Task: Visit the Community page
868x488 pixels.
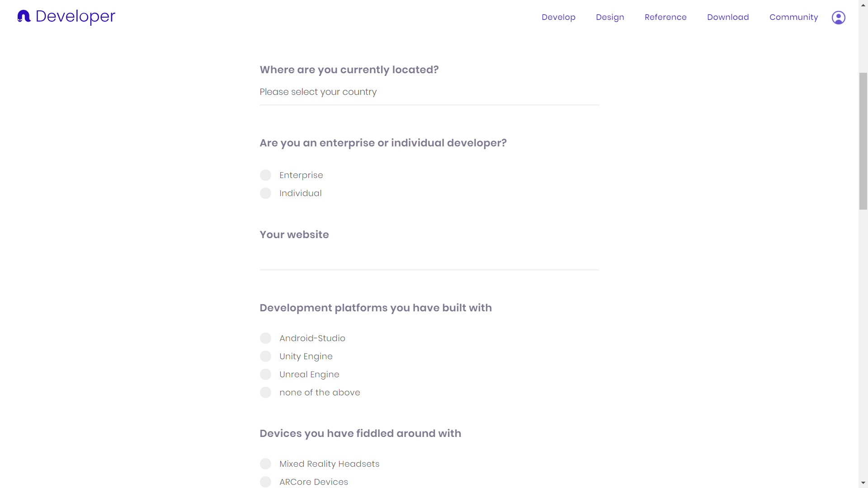Action: click(x=793, y=17)
